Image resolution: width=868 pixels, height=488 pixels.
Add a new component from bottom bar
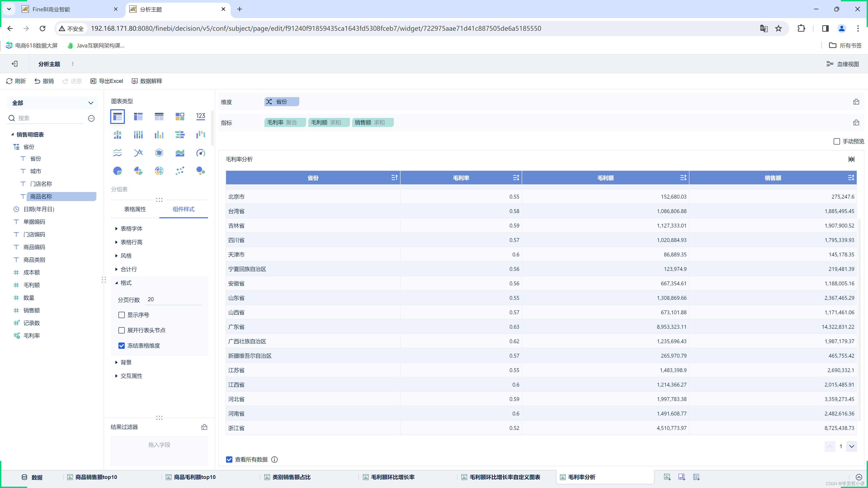[667, 477]
